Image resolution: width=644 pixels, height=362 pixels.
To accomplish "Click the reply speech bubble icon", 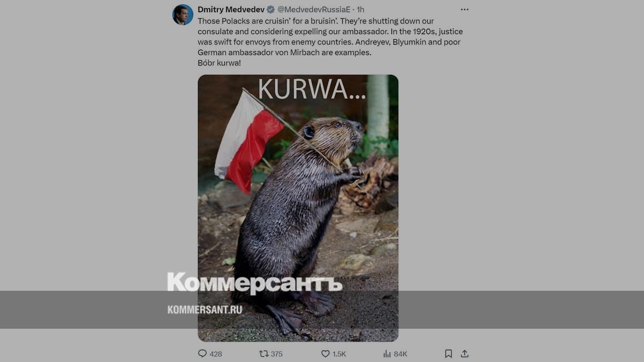I will point(202,353).
